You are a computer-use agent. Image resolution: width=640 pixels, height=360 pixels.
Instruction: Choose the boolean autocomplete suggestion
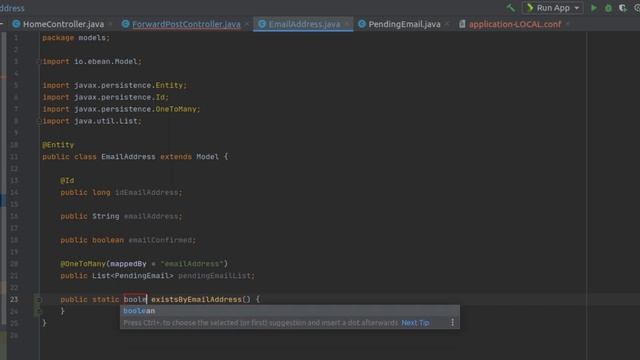(x=289, y=311)
